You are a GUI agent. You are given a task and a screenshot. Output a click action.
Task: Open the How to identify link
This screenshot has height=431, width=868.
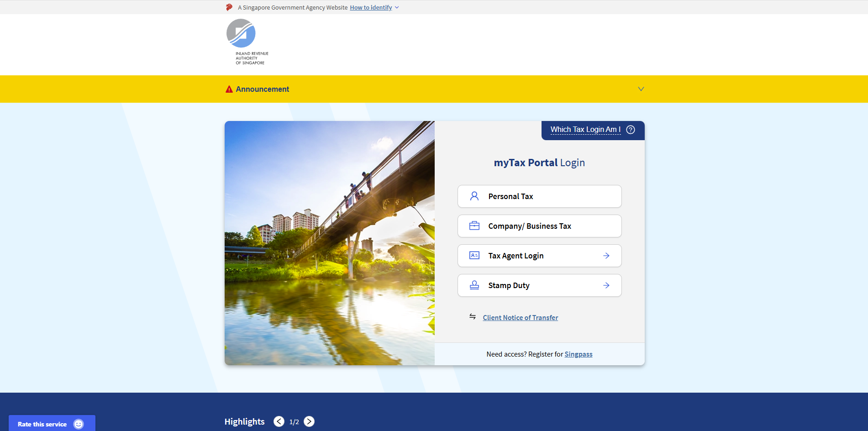coord(371,8)
